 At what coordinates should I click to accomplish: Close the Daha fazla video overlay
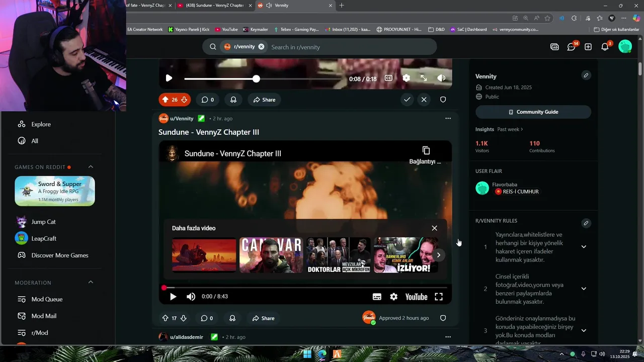click(x=434, y=228)
